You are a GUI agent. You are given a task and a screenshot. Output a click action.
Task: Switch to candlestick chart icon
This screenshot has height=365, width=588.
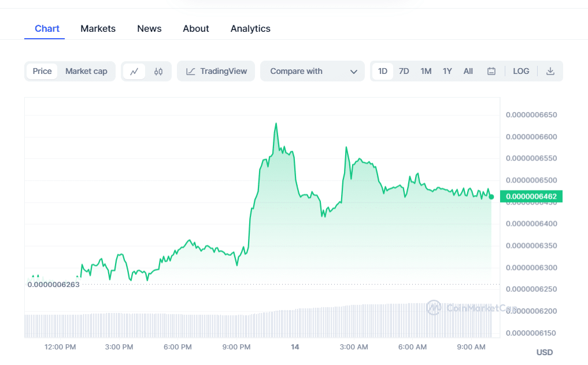coord(158,72)
